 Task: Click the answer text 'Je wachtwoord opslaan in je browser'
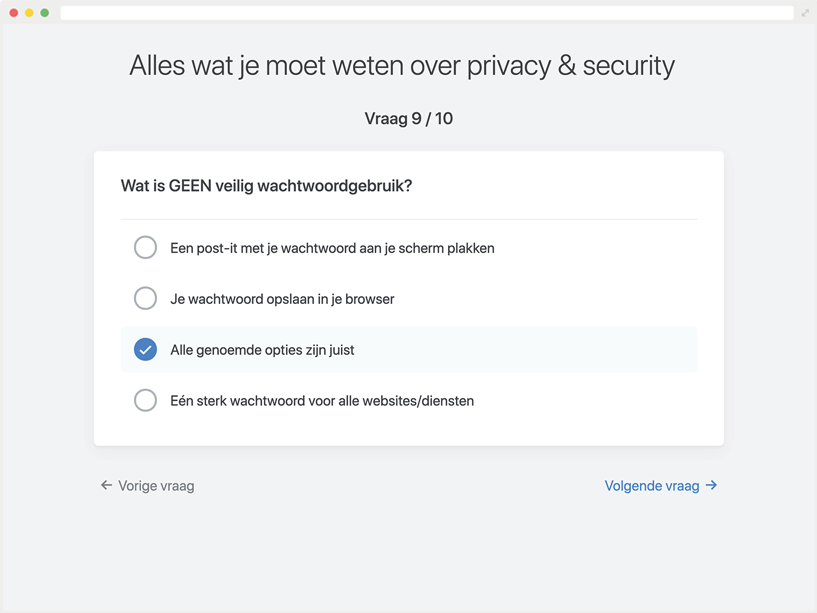click(282, 299)
